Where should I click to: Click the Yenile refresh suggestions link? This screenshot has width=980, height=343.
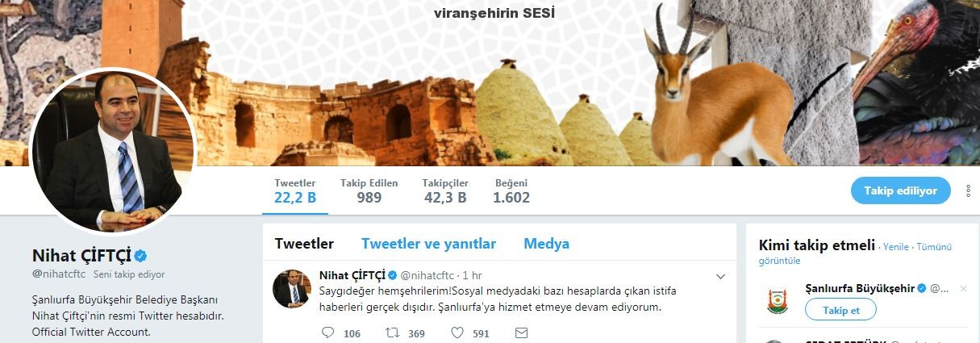pos(896,247)
